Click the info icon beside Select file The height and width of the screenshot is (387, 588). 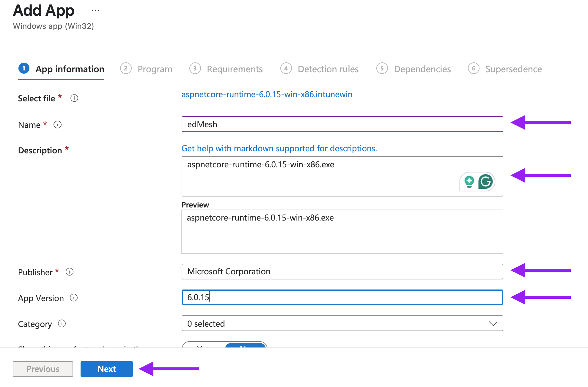(x=74, y=98)
